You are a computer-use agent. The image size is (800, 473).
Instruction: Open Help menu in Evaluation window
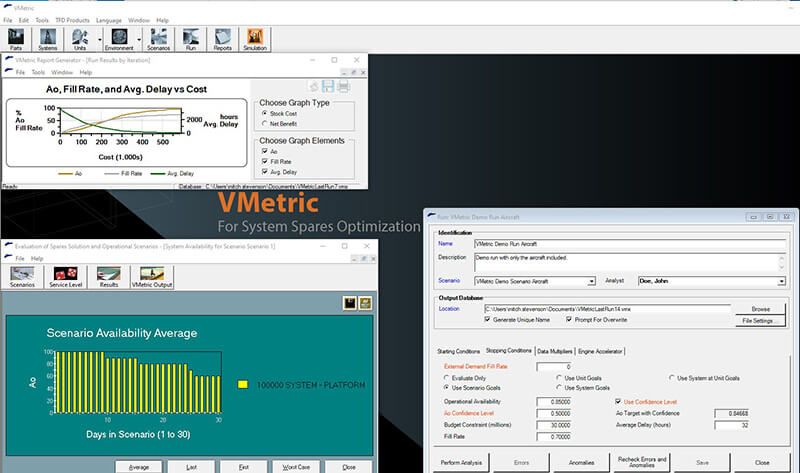[x=37, y=258]
